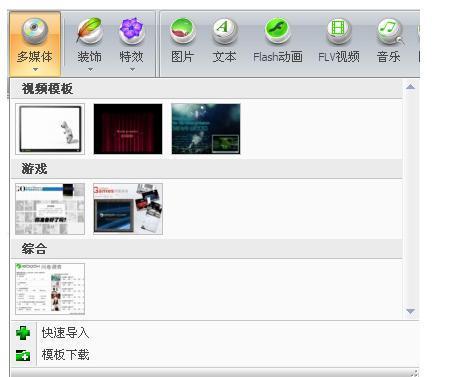
Task: Click the 特效 purple flower effects icon
Action: [x=131, y=31]
